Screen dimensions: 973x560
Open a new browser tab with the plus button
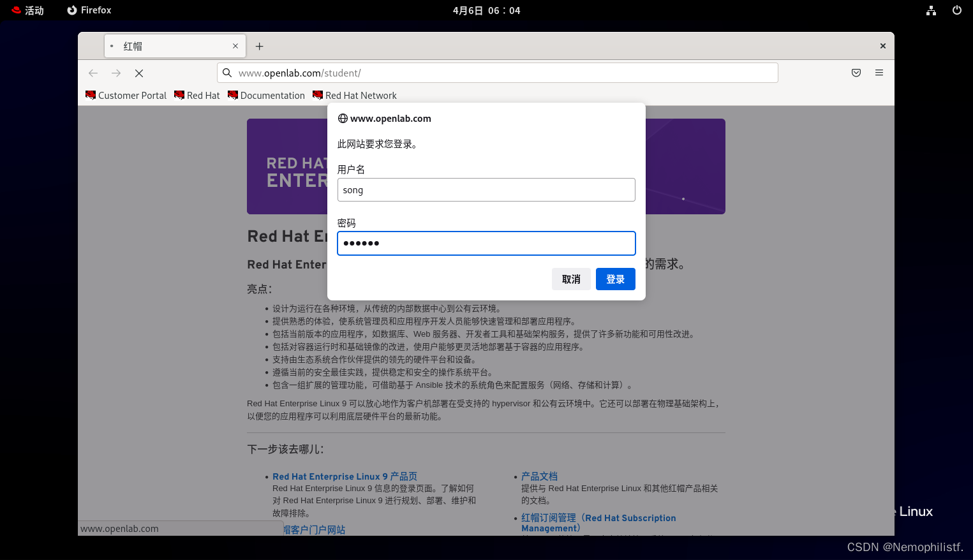point(259,46)
